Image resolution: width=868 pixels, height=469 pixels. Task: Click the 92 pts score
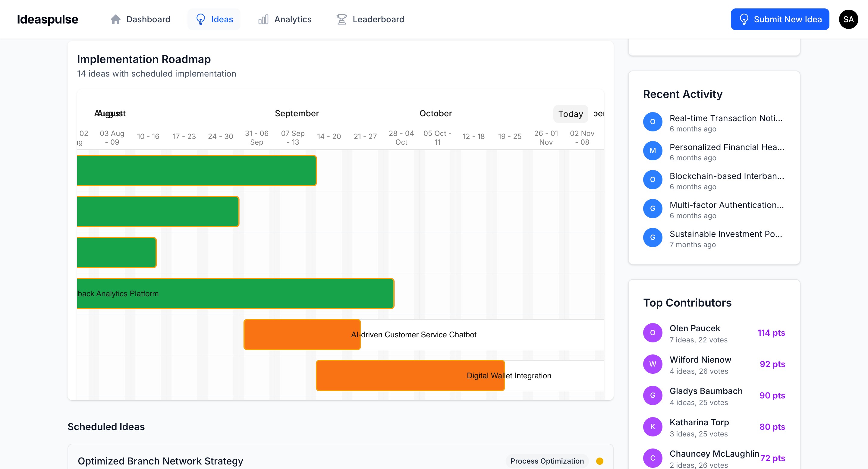(x=772, y=364)
